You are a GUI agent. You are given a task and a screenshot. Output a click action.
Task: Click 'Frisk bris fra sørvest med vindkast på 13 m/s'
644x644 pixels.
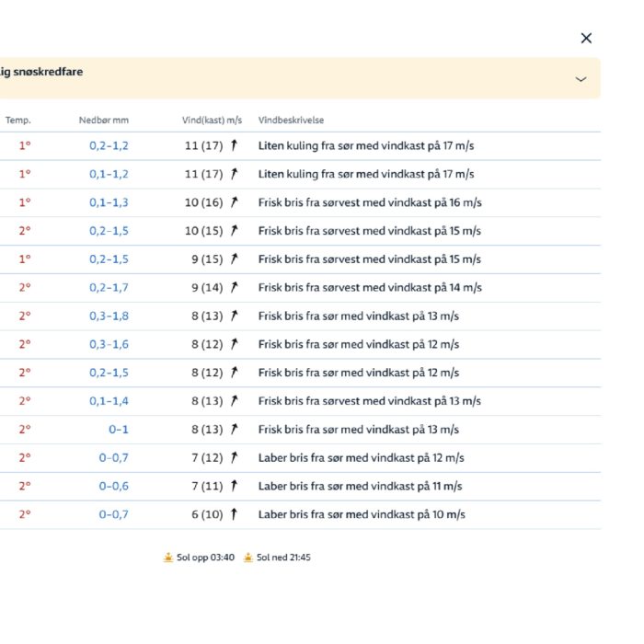[370, 401]
